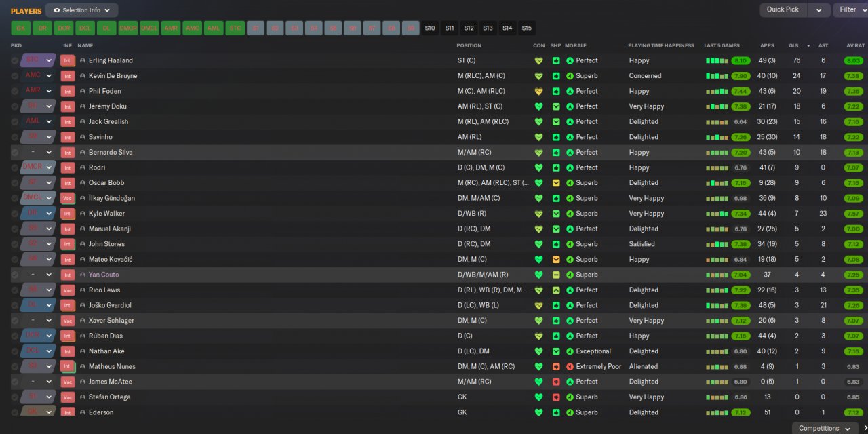Select the DMCR position slot
This screenshot has height=434, width=868.
pyautogui.click(x=127, y=28)
